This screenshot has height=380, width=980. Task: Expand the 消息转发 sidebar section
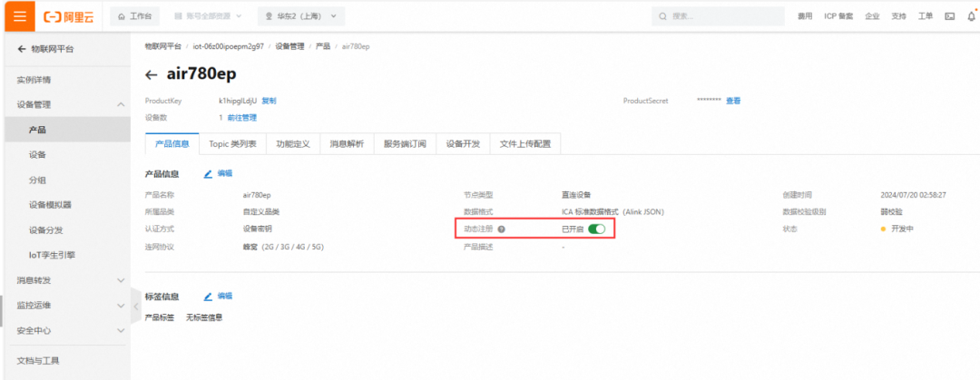tap(67, 280)
